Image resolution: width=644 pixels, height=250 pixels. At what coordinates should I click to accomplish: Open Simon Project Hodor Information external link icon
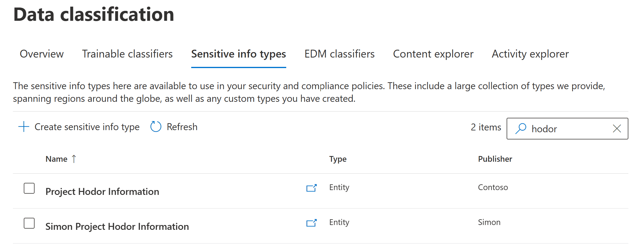tap(311, 223)
